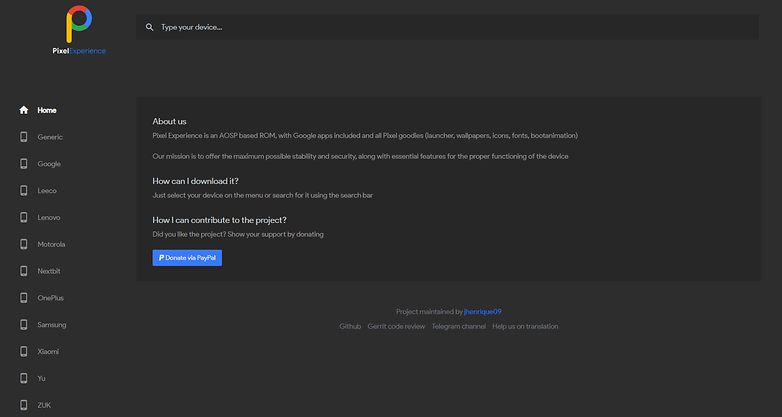Open the Motorola devices menu
782x417 pixels.
point(51,244)
